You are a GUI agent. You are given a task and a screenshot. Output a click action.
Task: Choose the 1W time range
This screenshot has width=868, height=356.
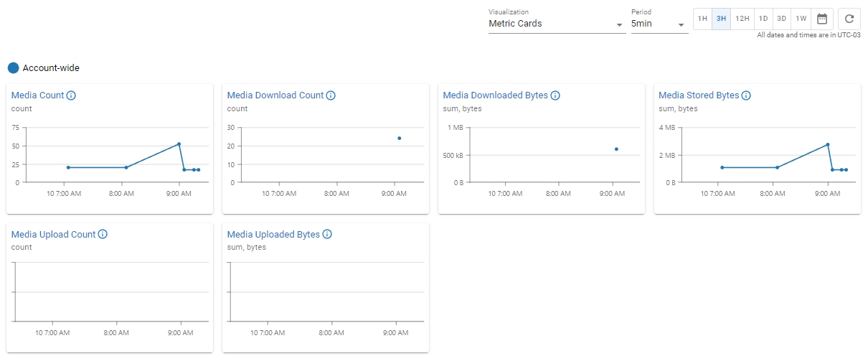801,19
